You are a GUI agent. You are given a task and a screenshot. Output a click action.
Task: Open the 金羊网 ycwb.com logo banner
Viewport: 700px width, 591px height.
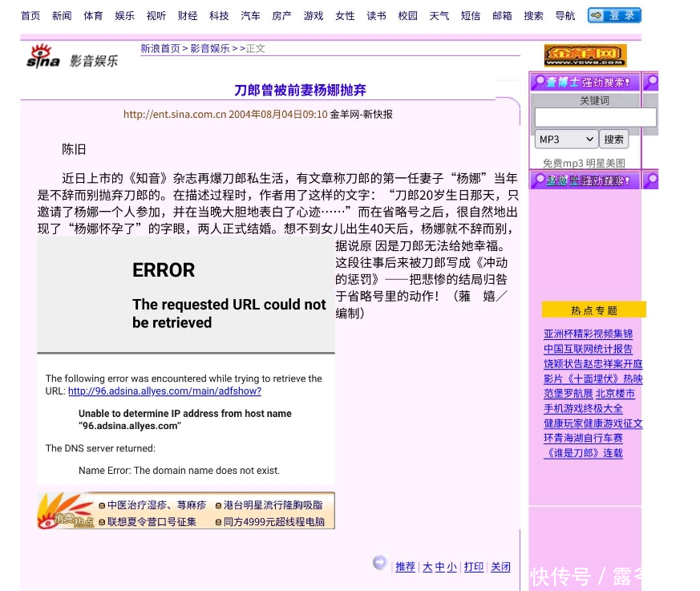(x=585, y=55)
